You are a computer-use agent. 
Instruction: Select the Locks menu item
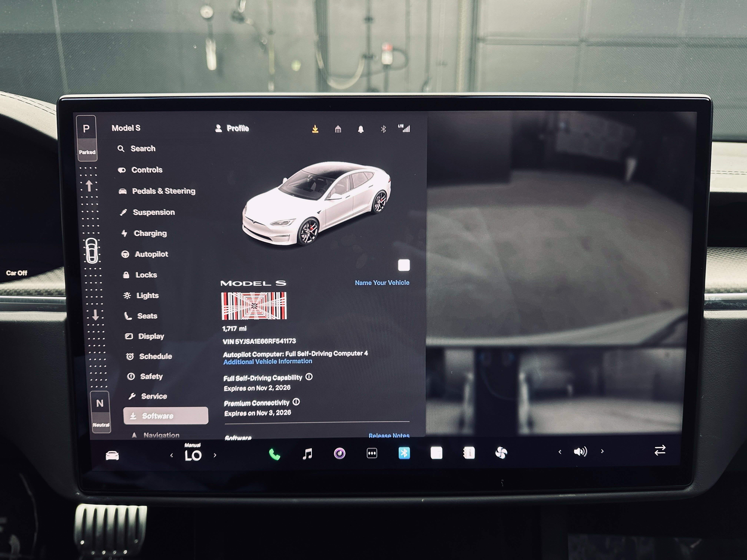[140, 275]
